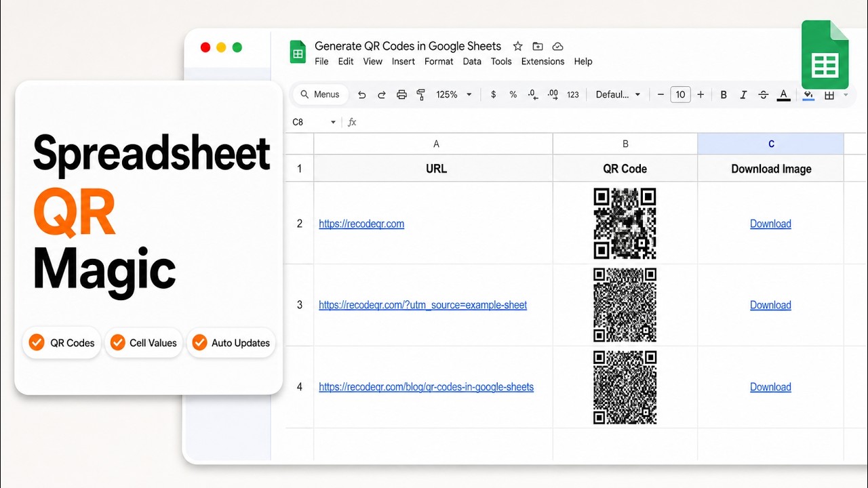
Task: Click Download link in row 2
Action: coord(770,224)
